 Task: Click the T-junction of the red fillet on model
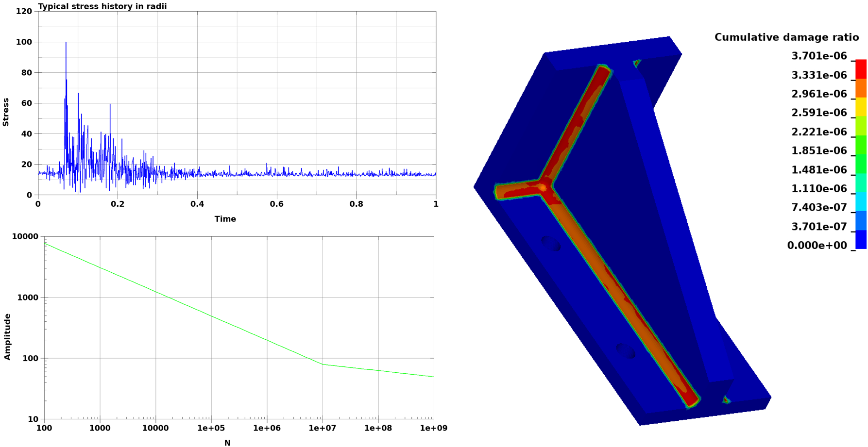[x=543, y=187]
